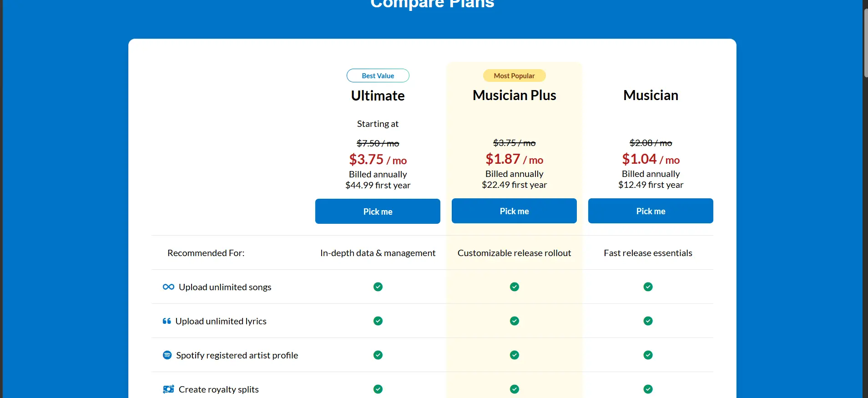Click Pick me under Musician plan
868x398 pixels.
[651, 211]
